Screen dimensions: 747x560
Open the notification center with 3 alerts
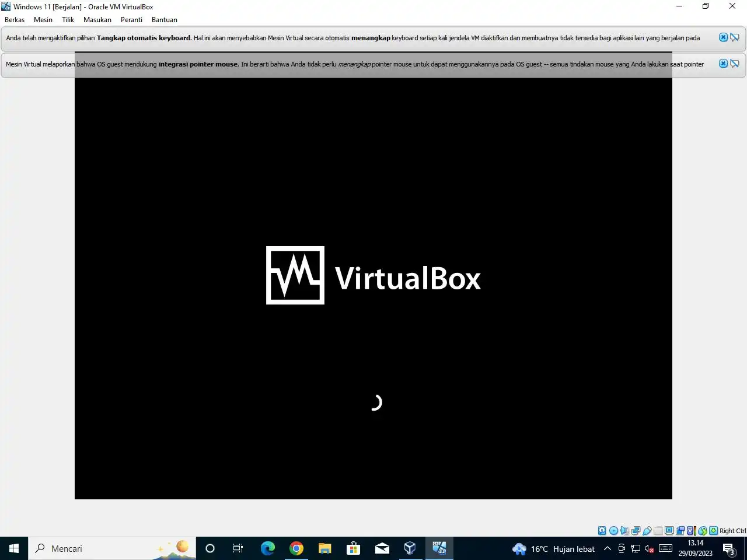point(729,548)
